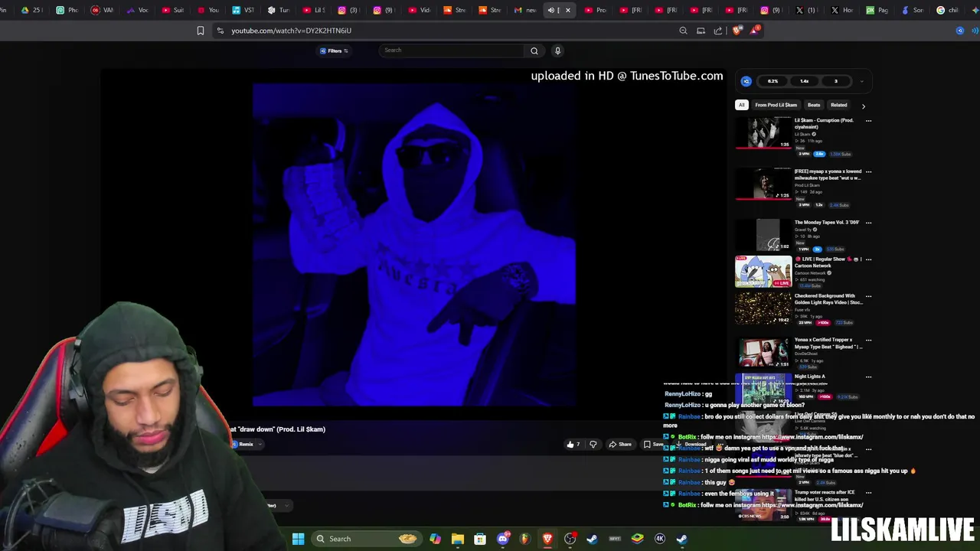This screenshot has height=551, width=980.
Task: Open BlueStacks from the taskbar
Action: click(637, 539)
